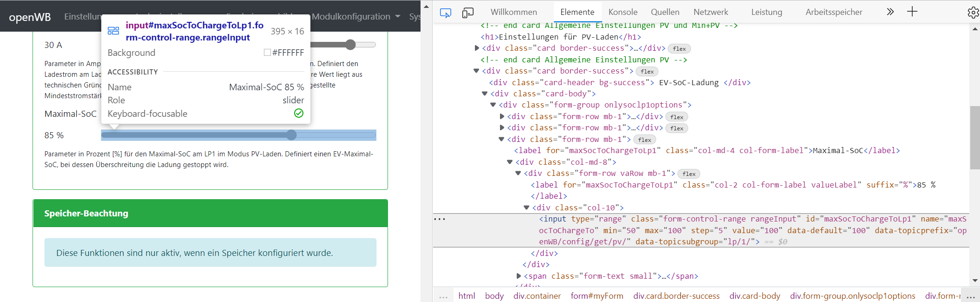Click the ellipsis beside selected input node
Image resolution: width=980 pixels, height=302 pixels.
(439, 219)
